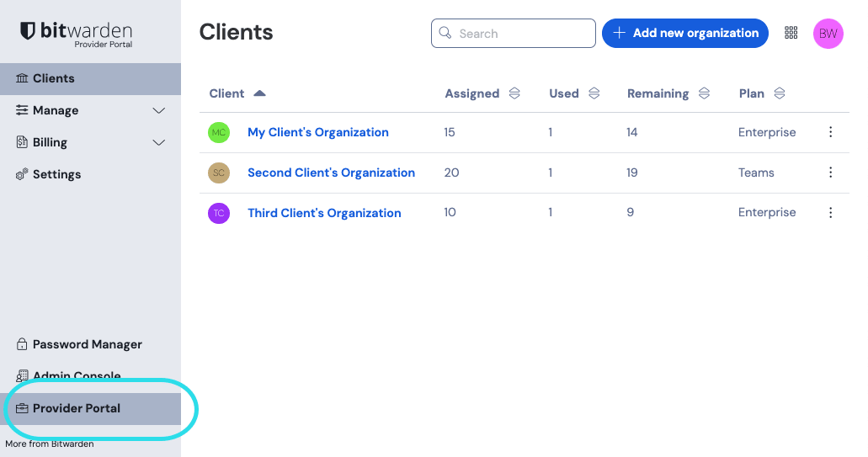The width and height of the screenshot is (868, 457).
Task: Expand the Billing menu chevron
Action: click(x=159, y=143)
